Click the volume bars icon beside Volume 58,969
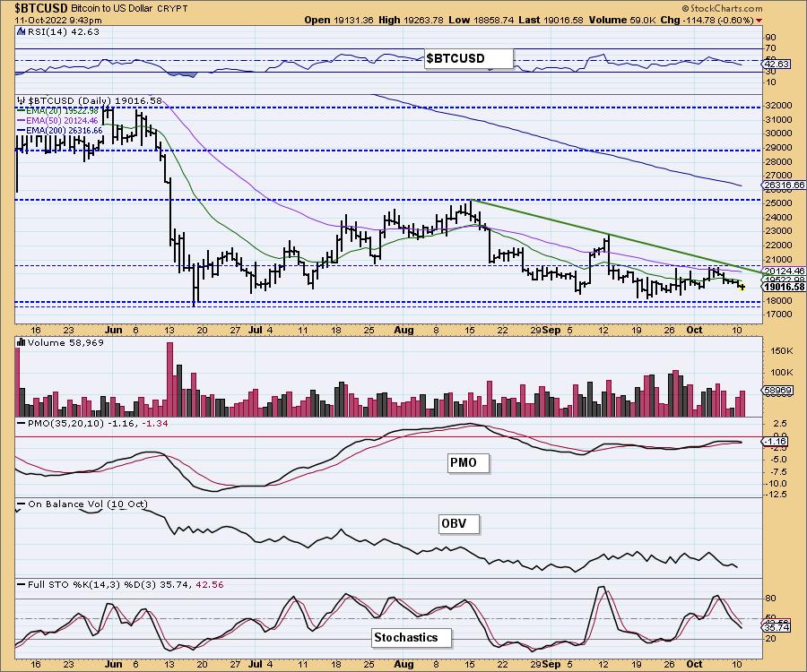The width and height of the screenshot is (807, 672). pyautogui.click(x=22, y=342)
